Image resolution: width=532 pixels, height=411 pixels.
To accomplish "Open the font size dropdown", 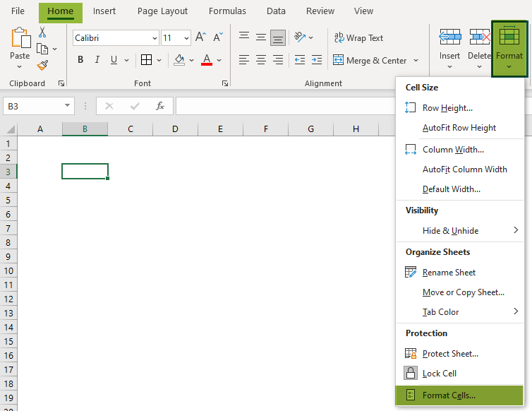I will pos(186,38).
